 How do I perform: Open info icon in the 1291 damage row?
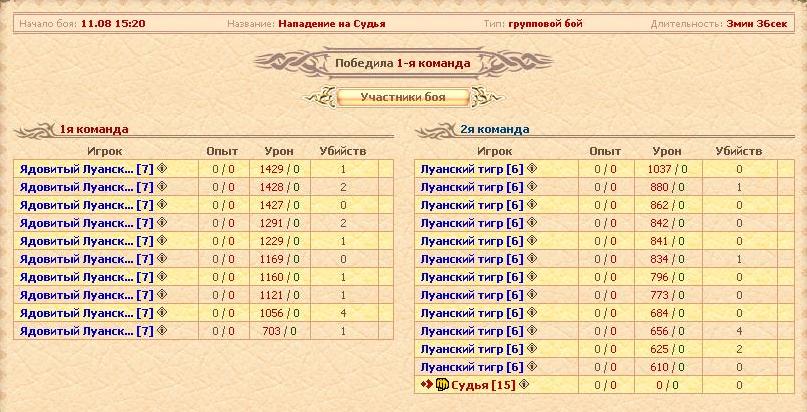[x=162, y=222]
